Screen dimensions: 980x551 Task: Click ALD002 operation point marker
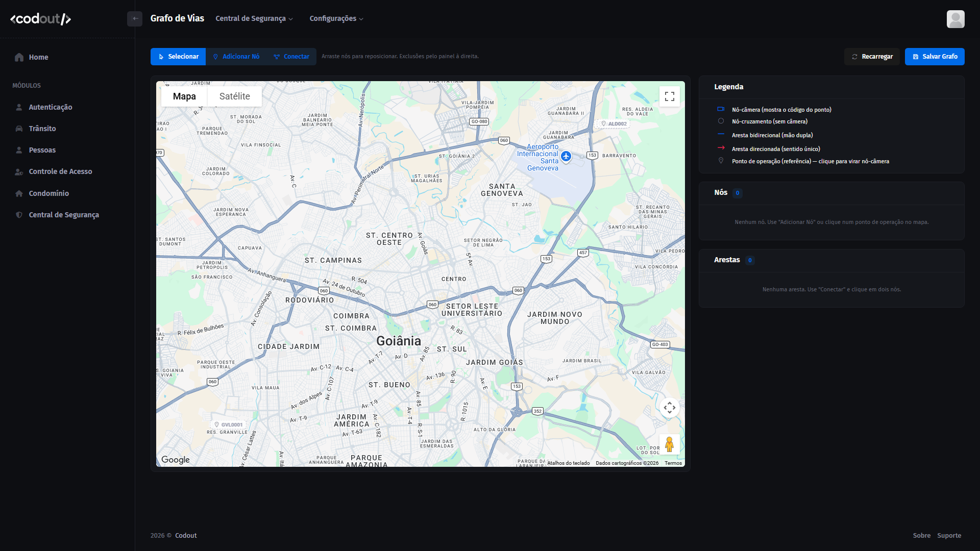pos(613,124)
